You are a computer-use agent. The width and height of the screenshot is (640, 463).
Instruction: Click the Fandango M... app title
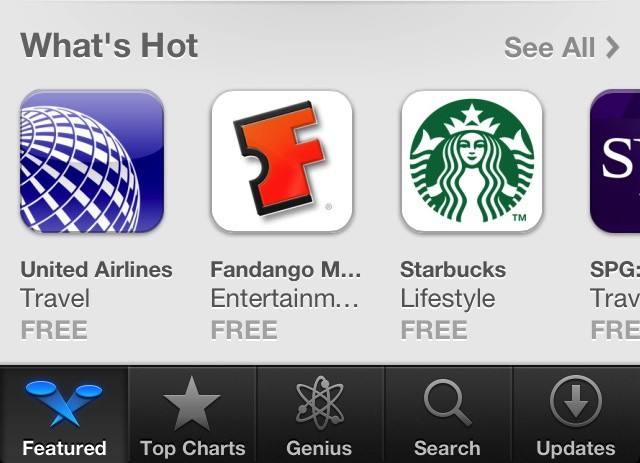coord(286,270)
